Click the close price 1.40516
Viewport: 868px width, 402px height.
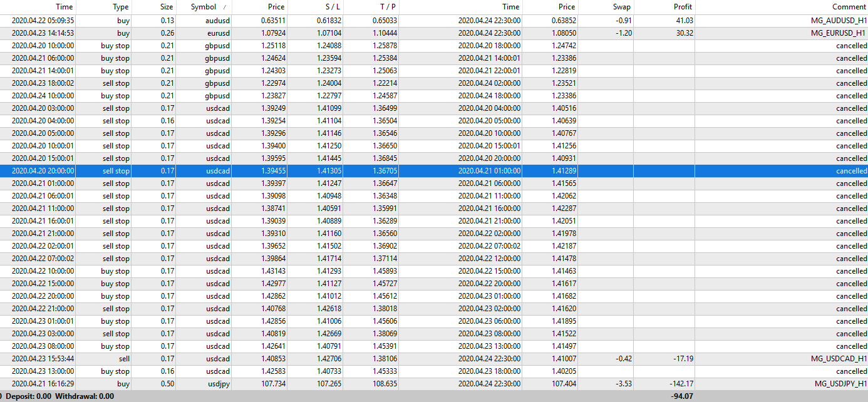point(564,108)
